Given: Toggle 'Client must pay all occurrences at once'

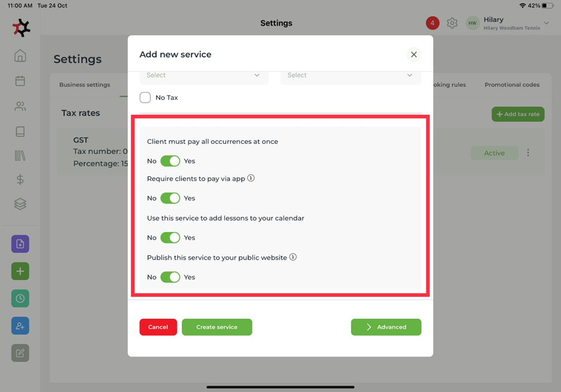Looking at the screenshot, I should 170,161.
